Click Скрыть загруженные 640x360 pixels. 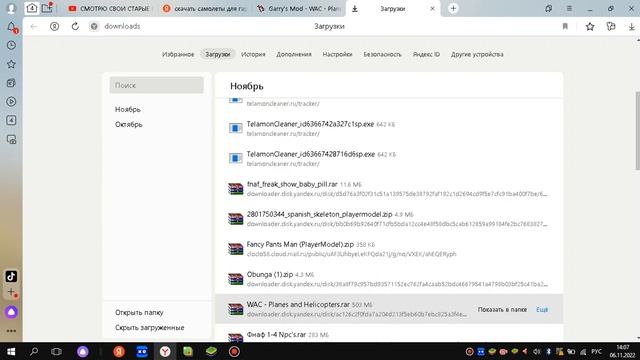point(149,328)
